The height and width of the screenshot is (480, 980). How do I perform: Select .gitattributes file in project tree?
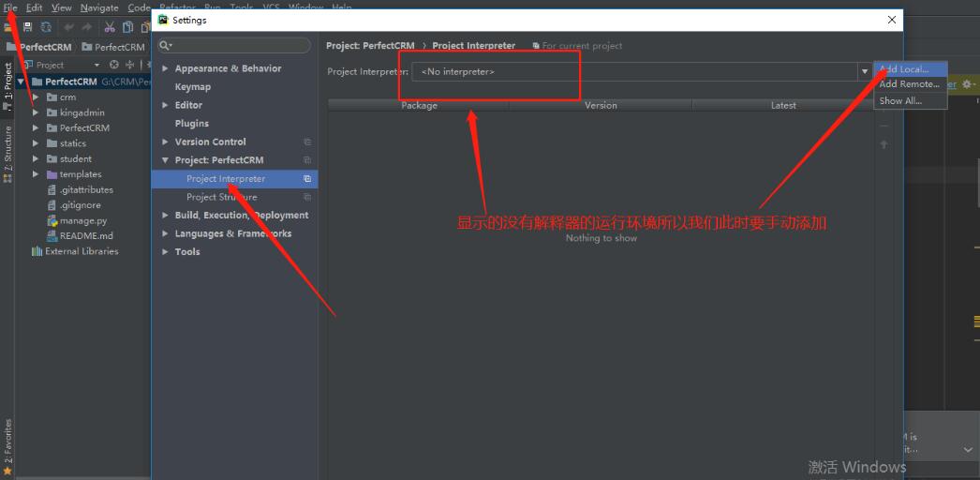[x=86, y=190]
